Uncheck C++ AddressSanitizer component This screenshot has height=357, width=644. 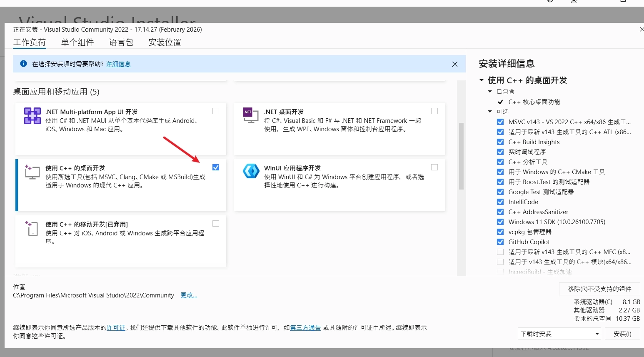[x=500, y=212]
